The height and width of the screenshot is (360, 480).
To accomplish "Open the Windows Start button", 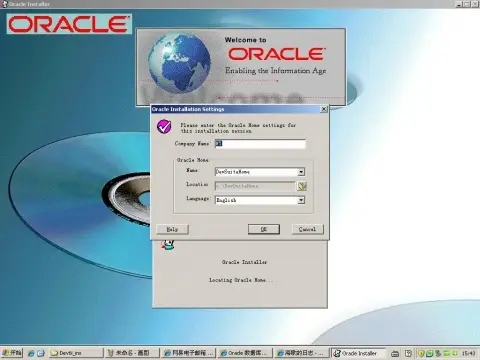I will tap(12, 353).
